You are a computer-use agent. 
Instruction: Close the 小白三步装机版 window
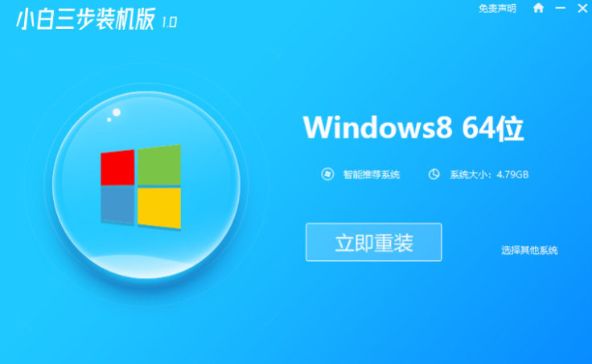click(x=582, y=8)
